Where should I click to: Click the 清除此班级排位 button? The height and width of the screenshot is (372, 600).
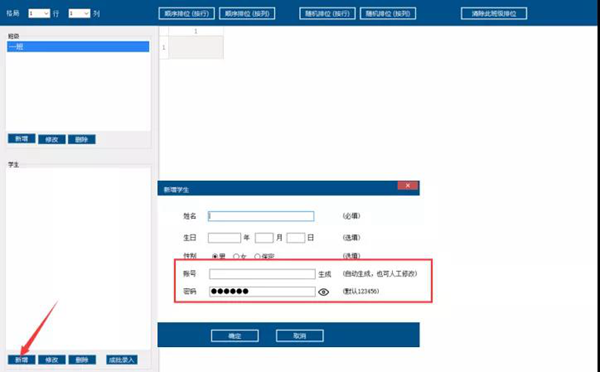[494, 13]
